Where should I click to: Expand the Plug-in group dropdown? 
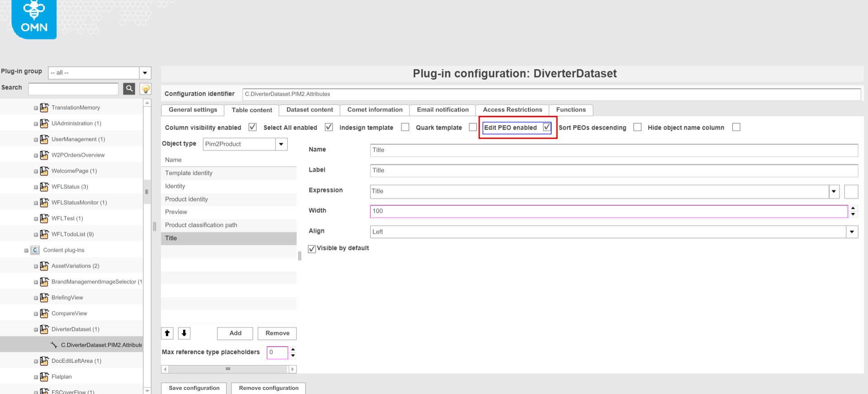pos(145,73)
